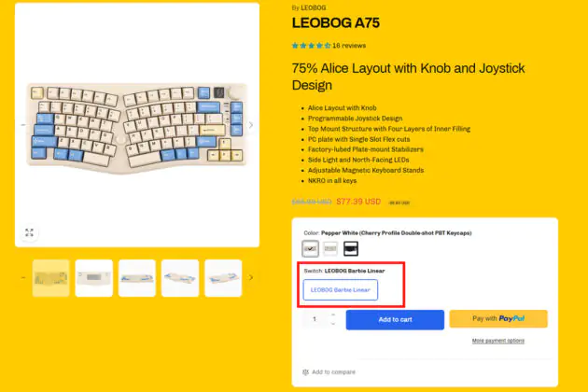Select LEOBOG Barbie Linear switch option

[341, 290]
